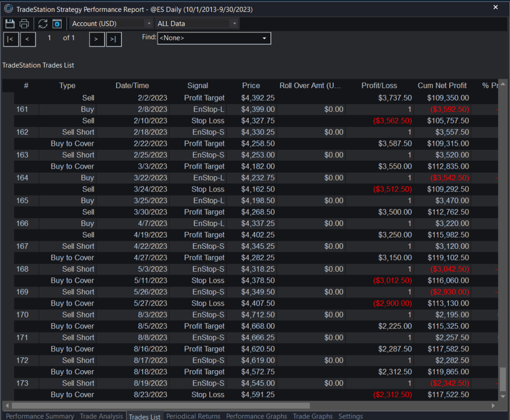This screenshot has width=510, height=420.
Task: Jump to the last page
Action: coord(114,39)
